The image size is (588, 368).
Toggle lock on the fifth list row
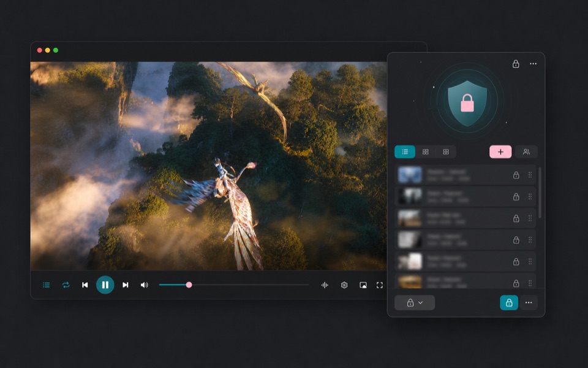pyautogui.click(x=516, y=261)
